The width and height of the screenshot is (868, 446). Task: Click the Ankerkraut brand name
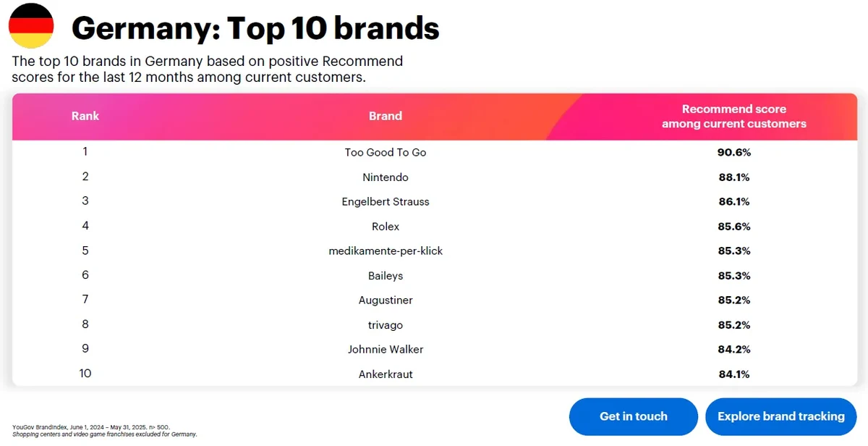coord(386,374)
